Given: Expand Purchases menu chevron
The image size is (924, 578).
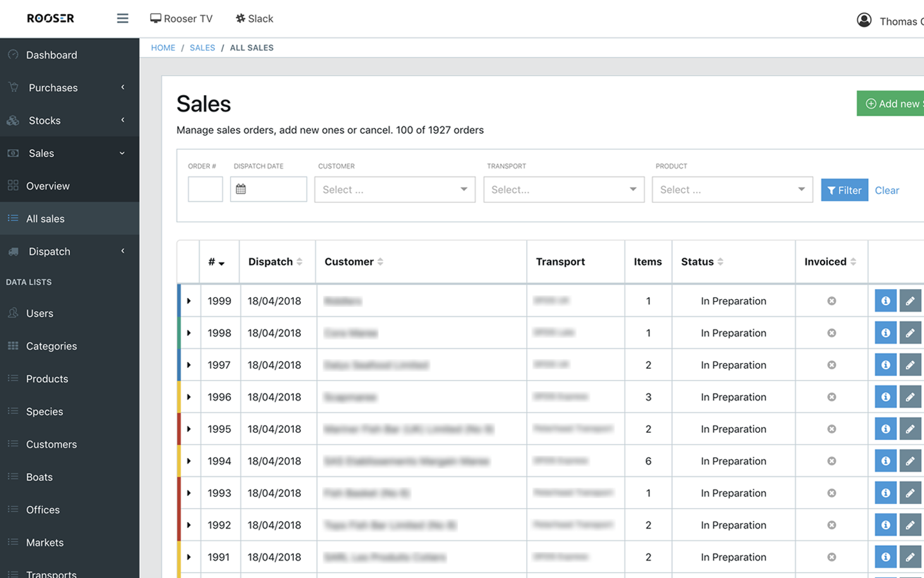Looking at the screenshot, I should pos(123,87).
